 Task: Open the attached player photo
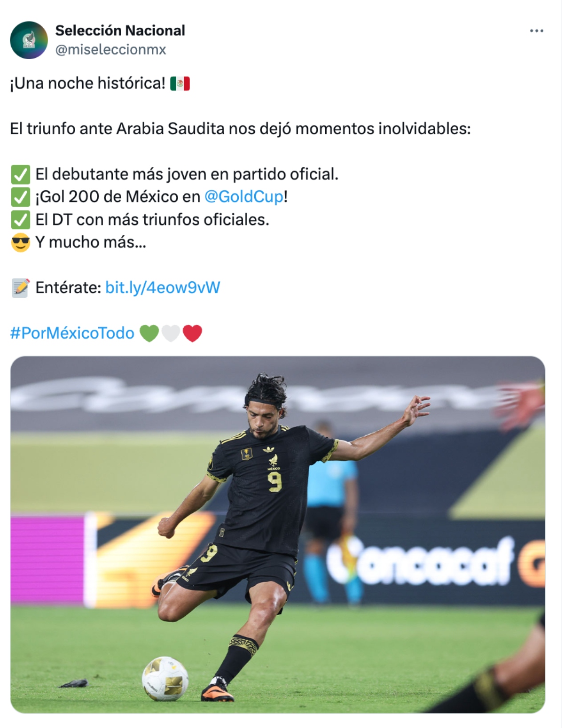(x=278, y=534)
